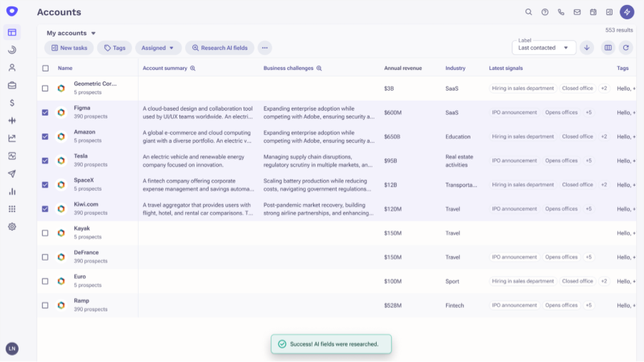Click the New tasks button
644x362 pixels.
(x=69, y=48)
